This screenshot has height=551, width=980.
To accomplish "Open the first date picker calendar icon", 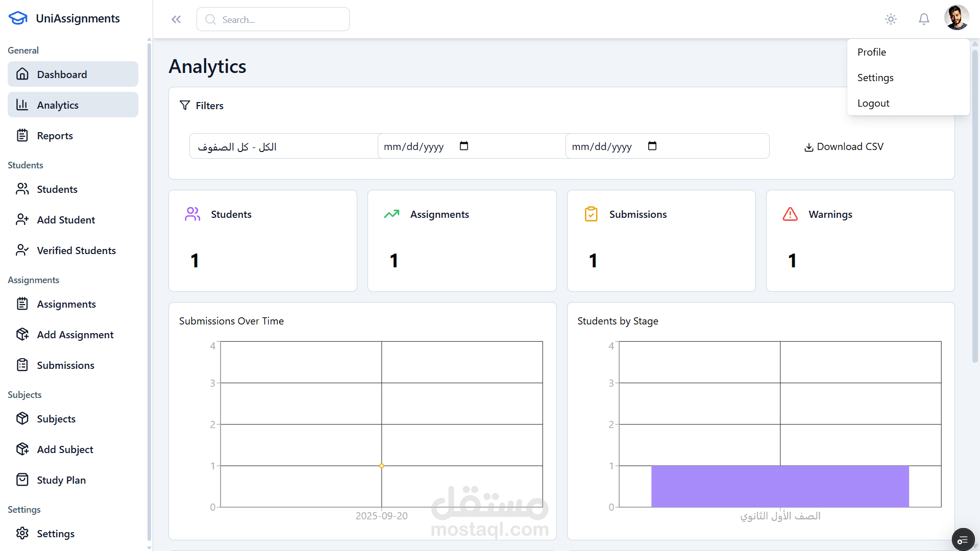I will tap(463, 146).
